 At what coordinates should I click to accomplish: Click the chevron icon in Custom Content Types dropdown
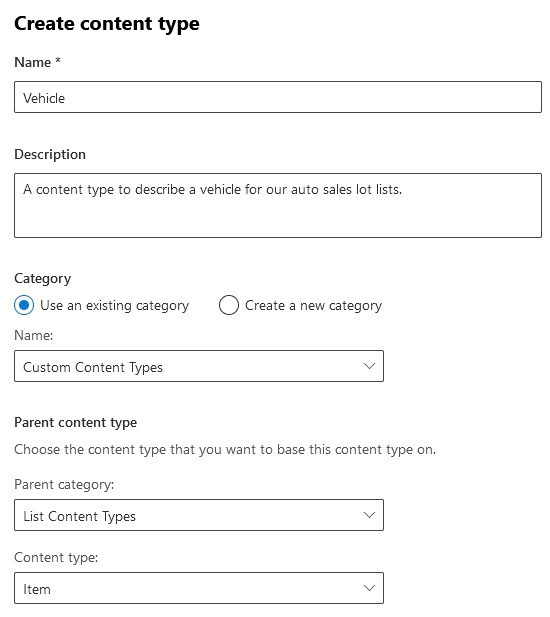coord(369,366)
